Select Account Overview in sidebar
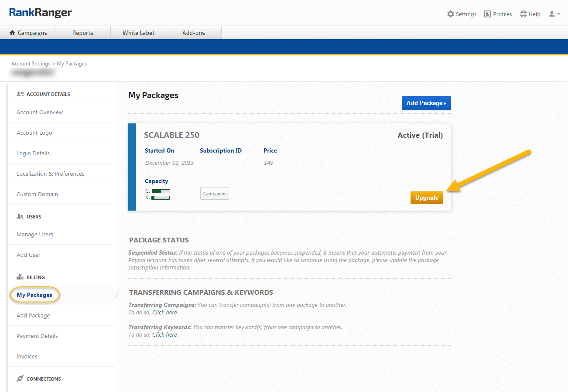 (40, 112)
